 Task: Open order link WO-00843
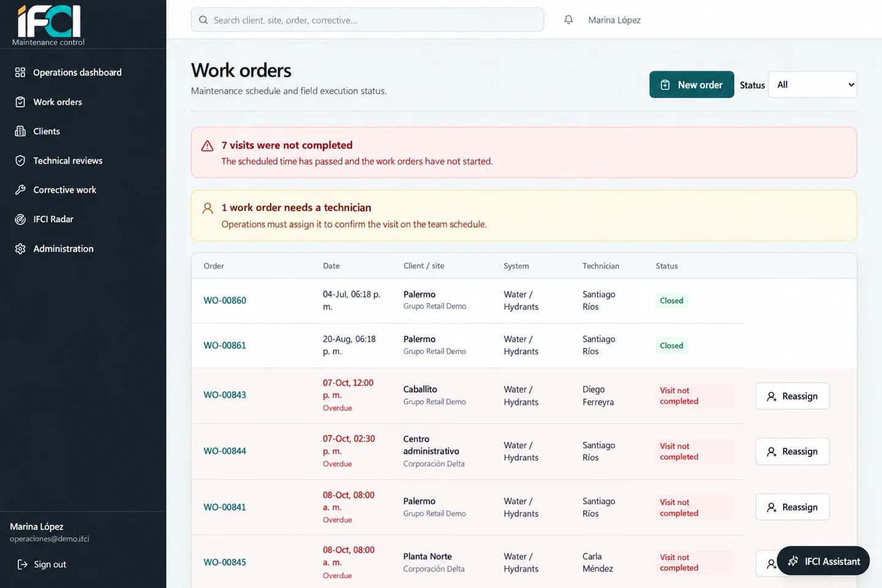click(225, 395)
